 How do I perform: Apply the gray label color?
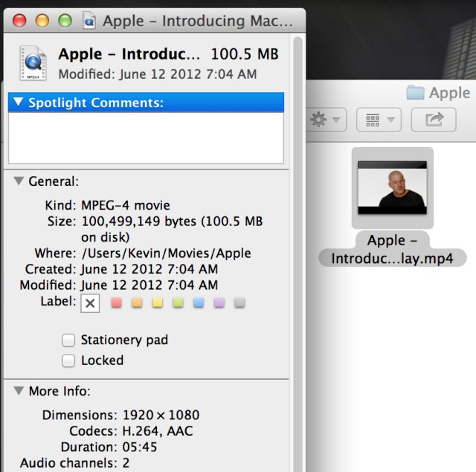(239, 303)
